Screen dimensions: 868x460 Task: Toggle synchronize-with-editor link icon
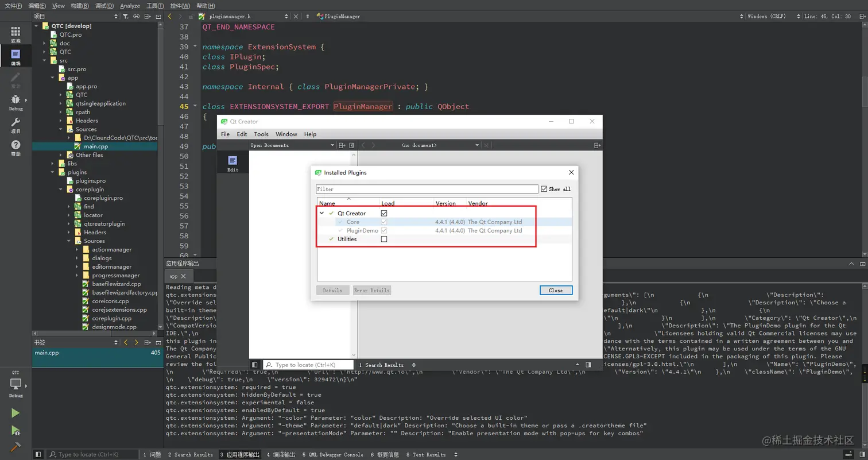[137, 17]
